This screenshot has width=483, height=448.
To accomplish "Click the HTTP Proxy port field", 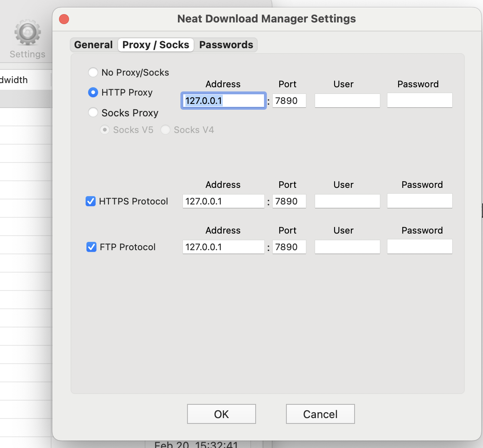I will 289,101.
